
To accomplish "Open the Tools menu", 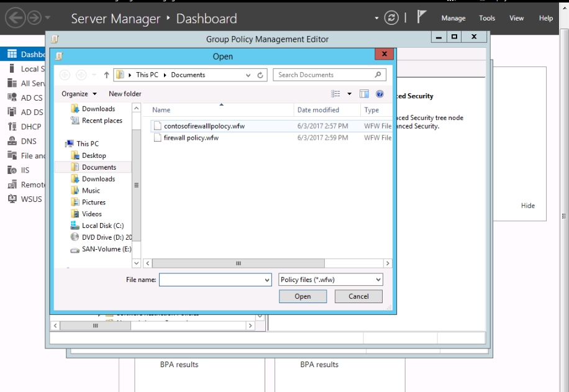I will (x=487, y=18).
